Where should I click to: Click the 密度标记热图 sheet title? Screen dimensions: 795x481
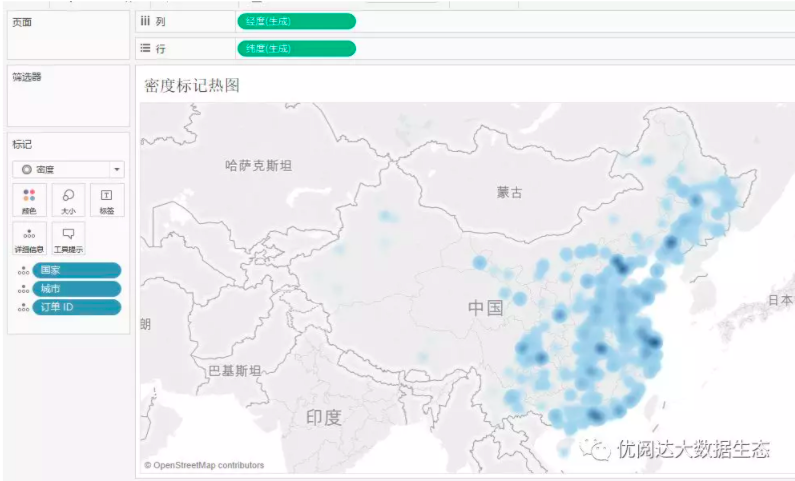point(192,86)
